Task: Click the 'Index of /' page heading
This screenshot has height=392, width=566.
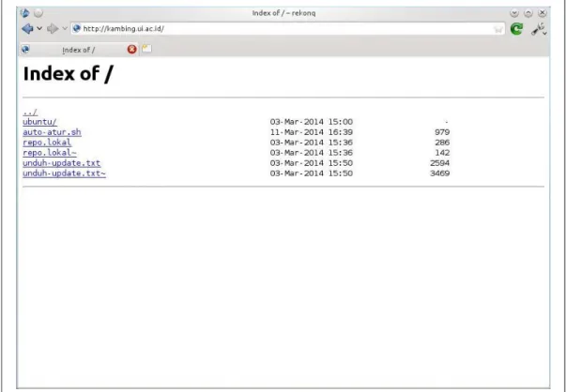Action: tap(69, 74)
